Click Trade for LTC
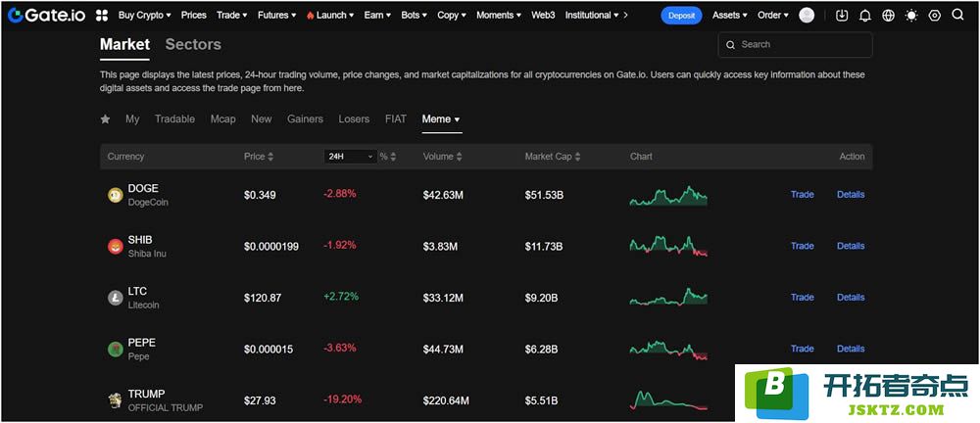Viewport: 980px width, 423px height. point(802,297)
